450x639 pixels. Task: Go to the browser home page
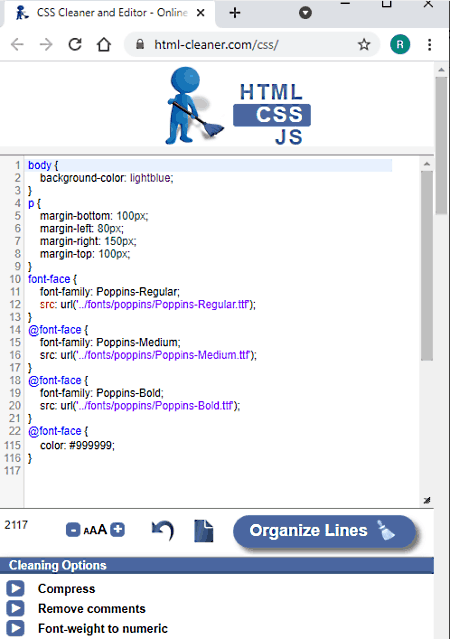(x=104, y=44)
